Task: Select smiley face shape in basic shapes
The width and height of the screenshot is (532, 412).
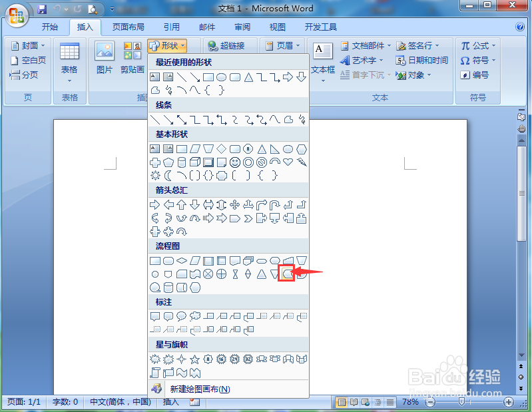Action: coord(235,162)
